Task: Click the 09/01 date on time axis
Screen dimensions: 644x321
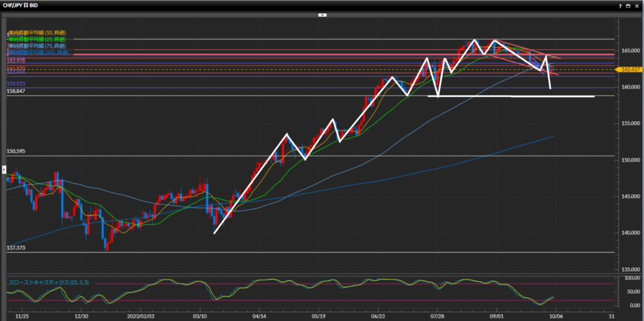Action: coord(497,317)
